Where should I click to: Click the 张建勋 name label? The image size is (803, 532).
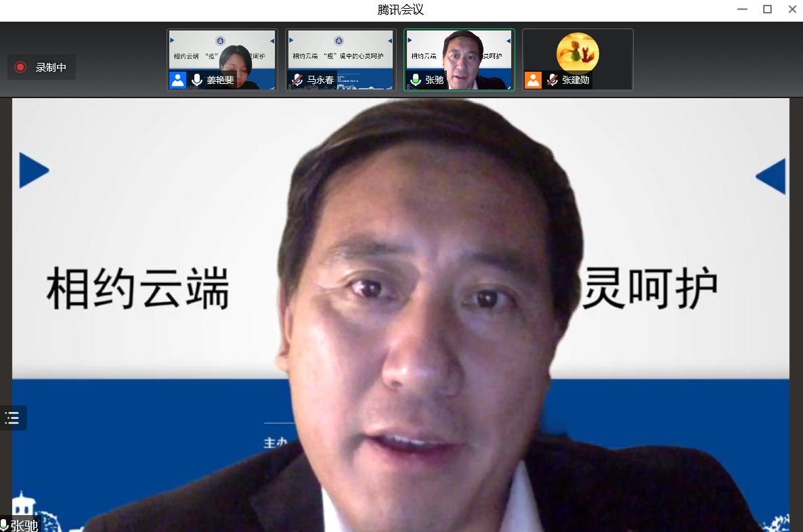pyautogui.click(x=576, y=80)
